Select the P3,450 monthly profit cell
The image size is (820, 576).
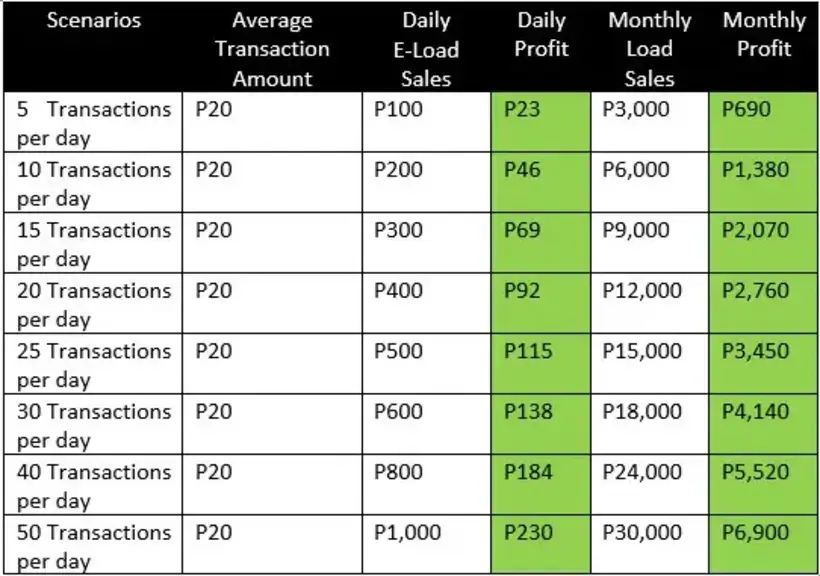(764, 364)
